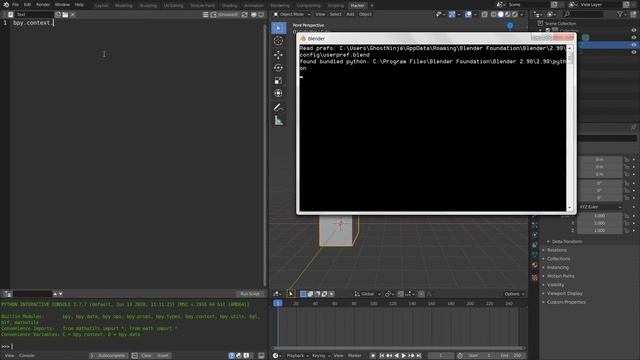Click the active tweak tool icon in the lower viewport header

(291, 294)
